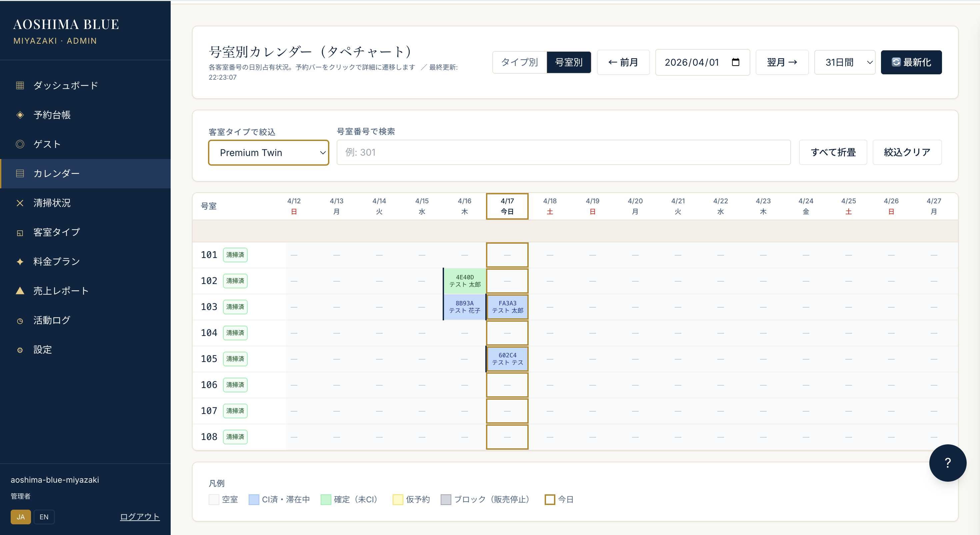980x535 pixels.
Task: Click the 4/12 日 column header
Action: pos(294,206)
